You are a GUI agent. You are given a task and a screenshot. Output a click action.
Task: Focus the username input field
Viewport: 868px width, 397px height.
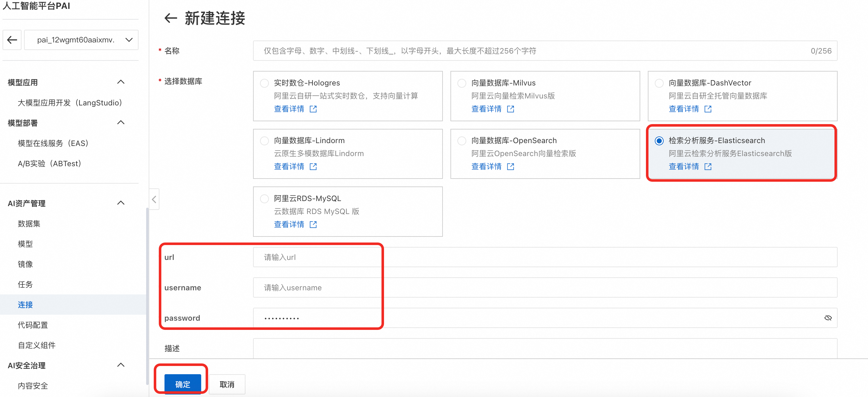point(545,288)
